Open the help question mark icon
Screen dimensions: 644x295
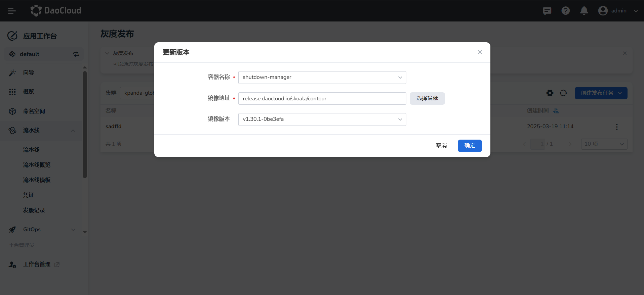(565, 11)
